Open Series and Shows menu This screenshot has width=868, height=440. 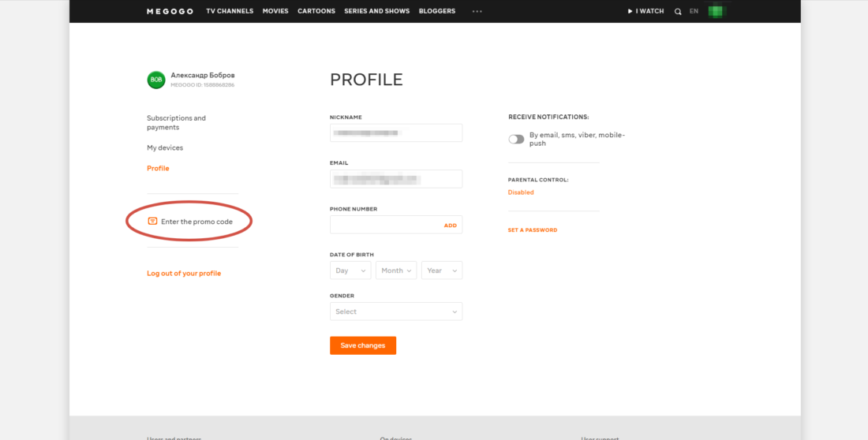tap(377, 11)
